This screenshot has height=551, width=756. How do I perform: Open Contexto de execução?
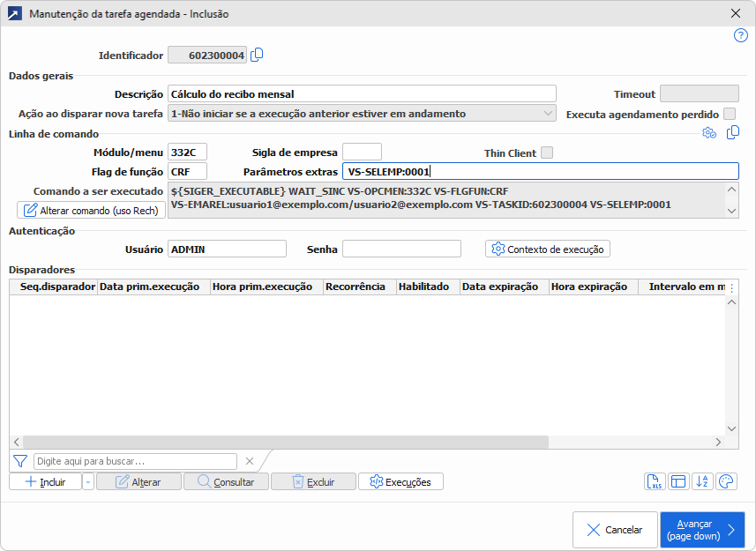[x=547, y=249]
